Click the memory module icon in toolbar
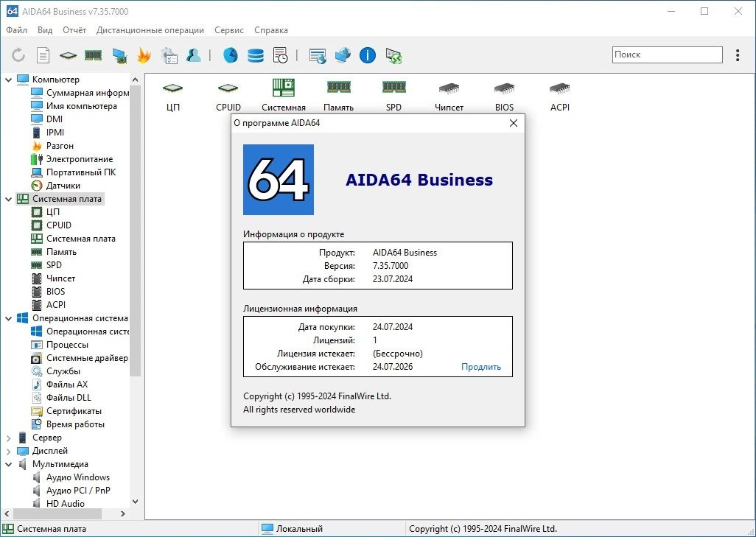Screen dimensions: 756x537 pos(93,55)
